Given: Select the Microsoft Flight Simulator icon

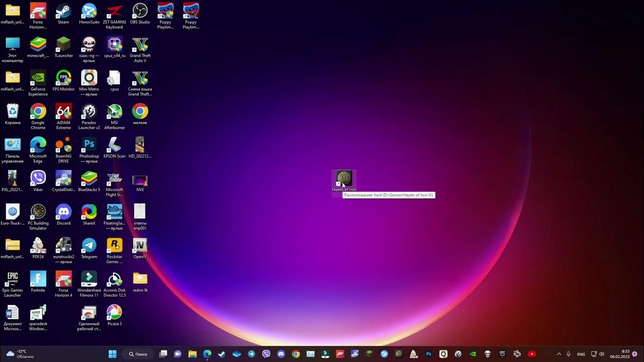Looking at the screenshot, I should click(115, 184).
